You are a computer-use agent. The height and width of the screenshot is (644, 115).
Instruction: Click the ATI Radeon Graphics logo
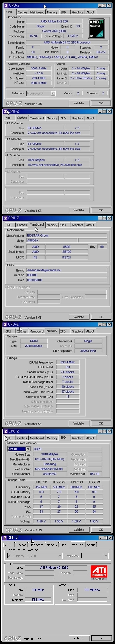[x=99, y=573]
